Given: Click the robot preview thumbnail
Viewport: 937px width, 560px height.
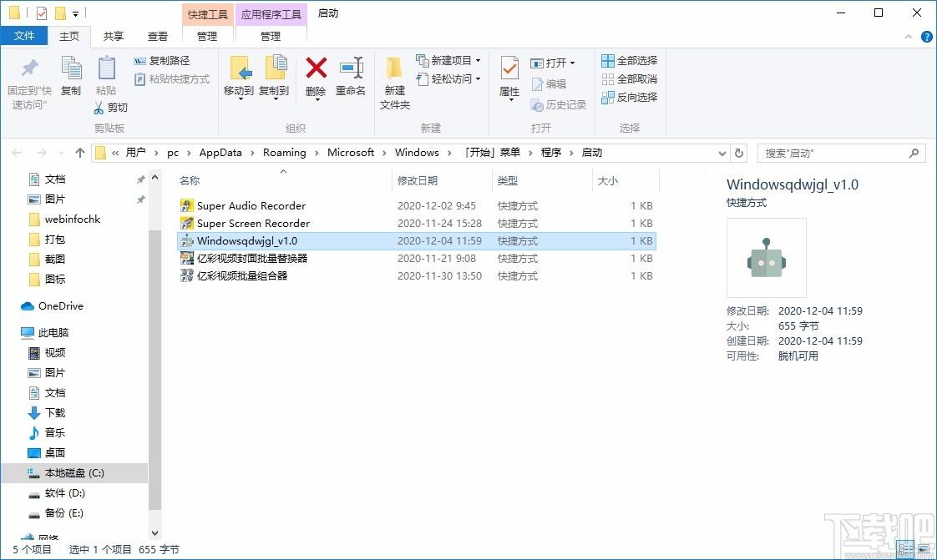Looking at the screenshot, I should tap(766, 258).
